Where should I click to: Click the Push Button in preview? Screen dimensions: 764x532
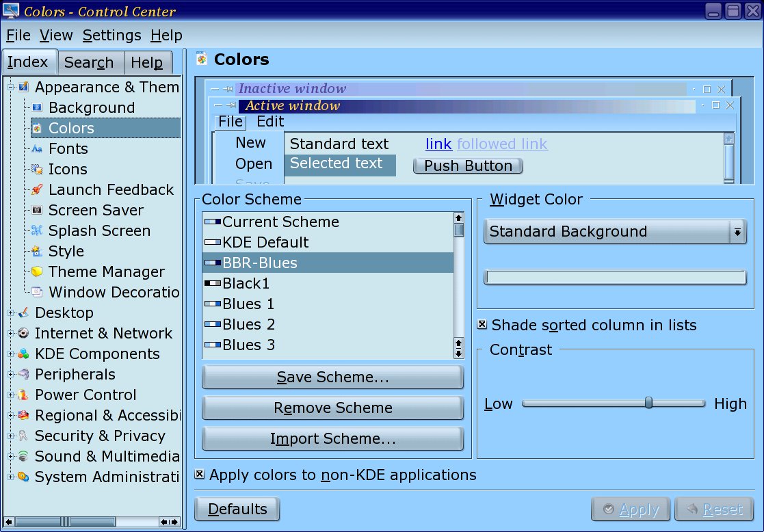pyautogui.click(x=468, y=165)
